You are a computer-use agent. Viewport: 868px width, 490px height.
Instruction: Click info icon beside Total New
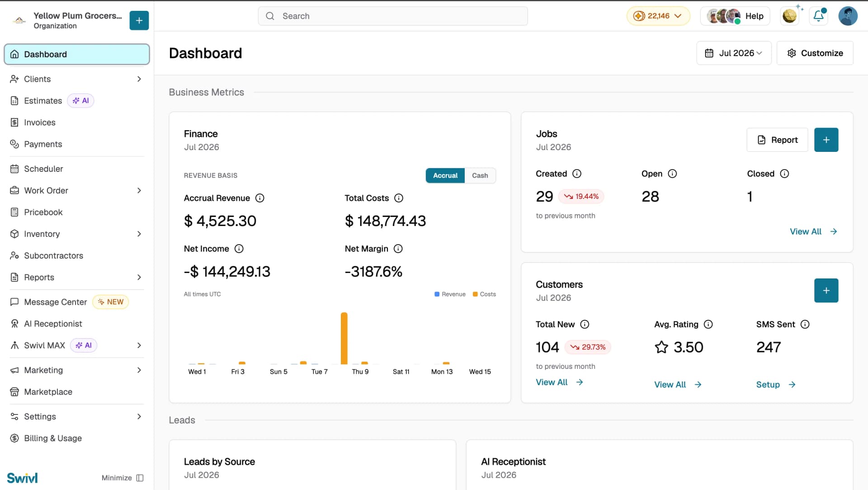[585, 324]
